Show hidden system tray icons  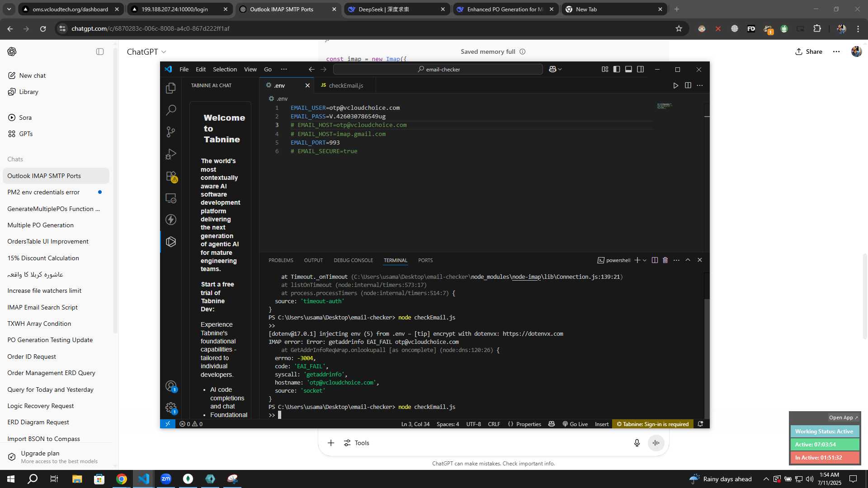pyautogui.click(x=766, y=479)
